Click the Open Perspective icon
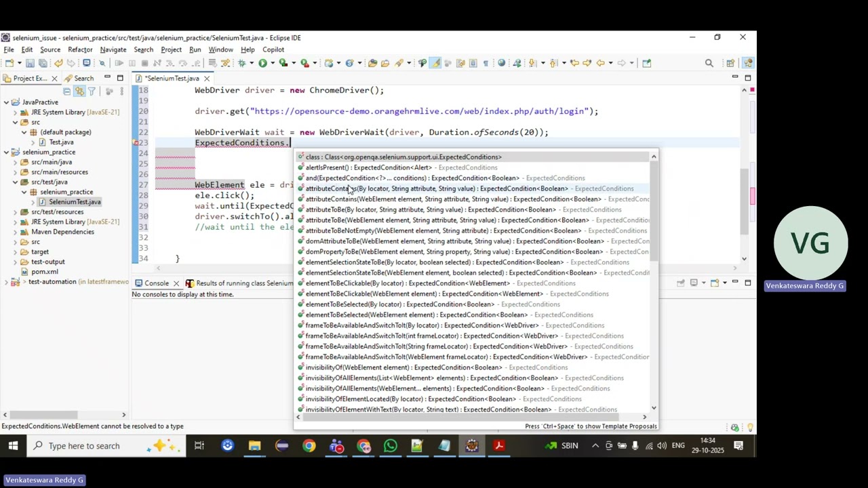Image resolution: width=868 pixels, height=488 pixels. (730, 63)
